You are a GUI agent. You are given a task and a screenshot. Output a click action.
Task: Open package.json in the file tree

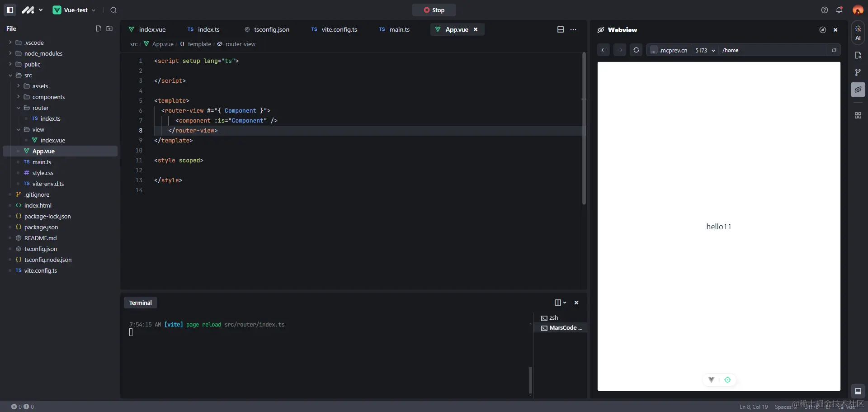tap(60, 227)
